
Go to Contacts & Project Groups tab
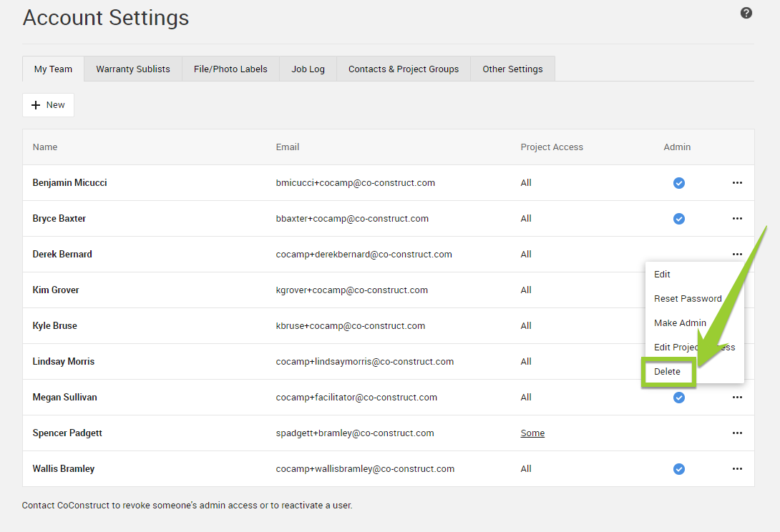(404, 69)
